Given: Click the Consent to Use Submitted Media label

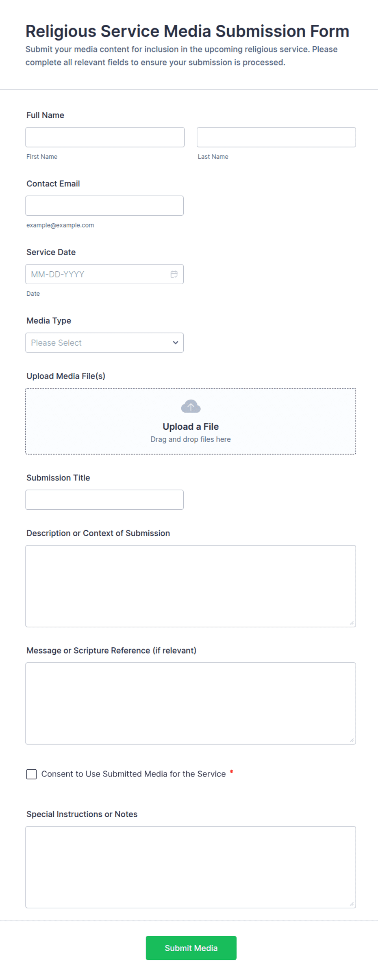Looking at the screenshot, I should click(133, 774).
